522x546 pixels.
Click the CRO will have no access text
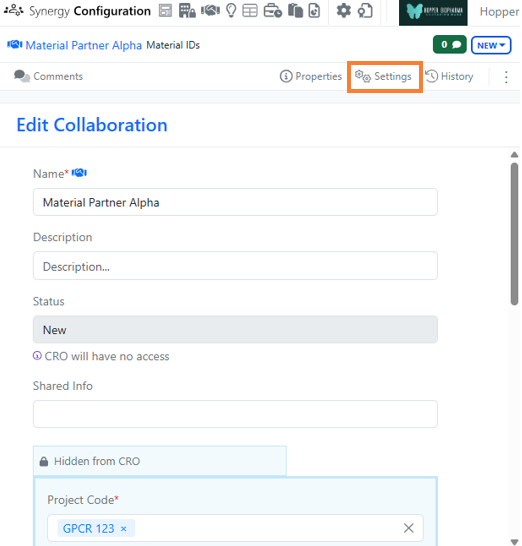pyautogui.click(x=107, y=356)
